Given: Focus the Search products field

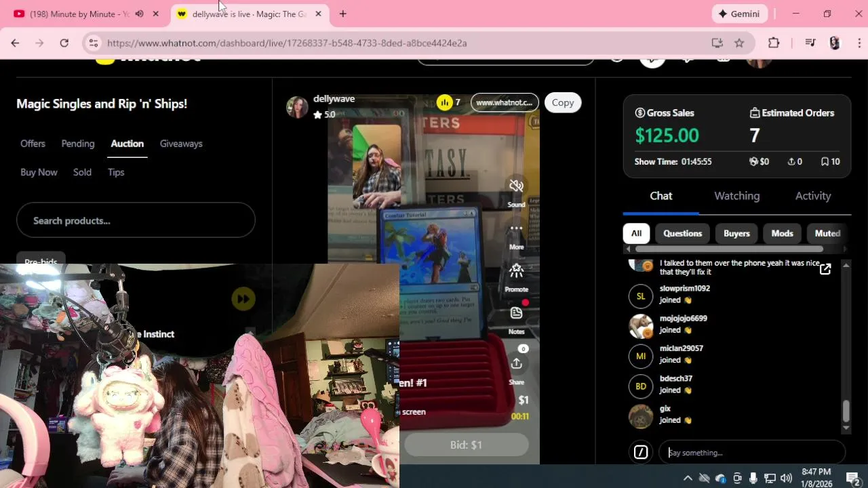Looking at the screenshot, I should 136,220.
